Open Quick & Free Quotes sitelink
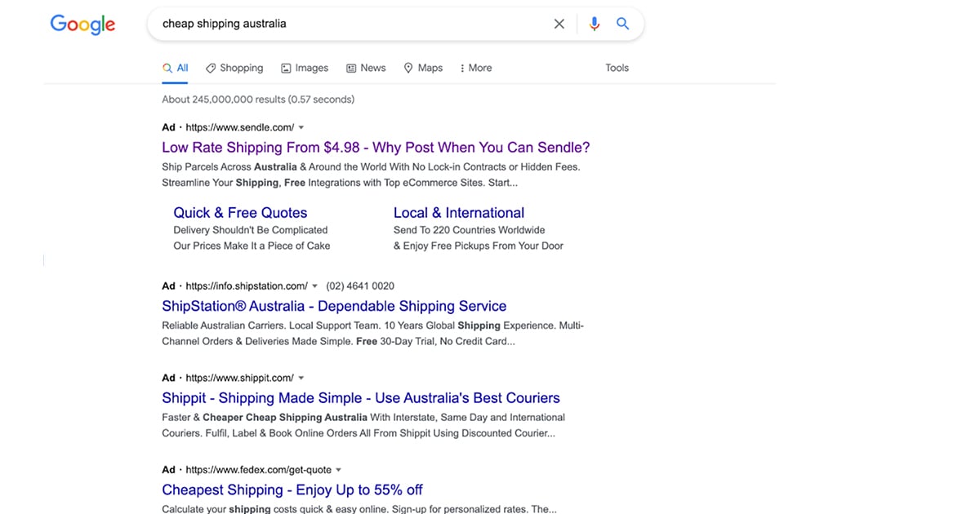This screenshot has height=514, width=980. coord(240,213)
